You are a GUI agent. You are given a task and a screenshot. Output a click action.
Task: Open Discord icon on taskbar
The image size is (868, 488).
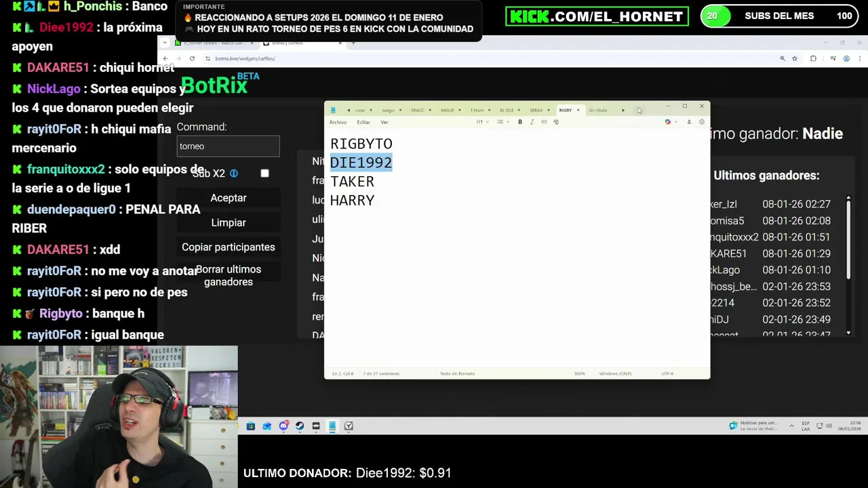pyautogui.click(x=283, y=426)
